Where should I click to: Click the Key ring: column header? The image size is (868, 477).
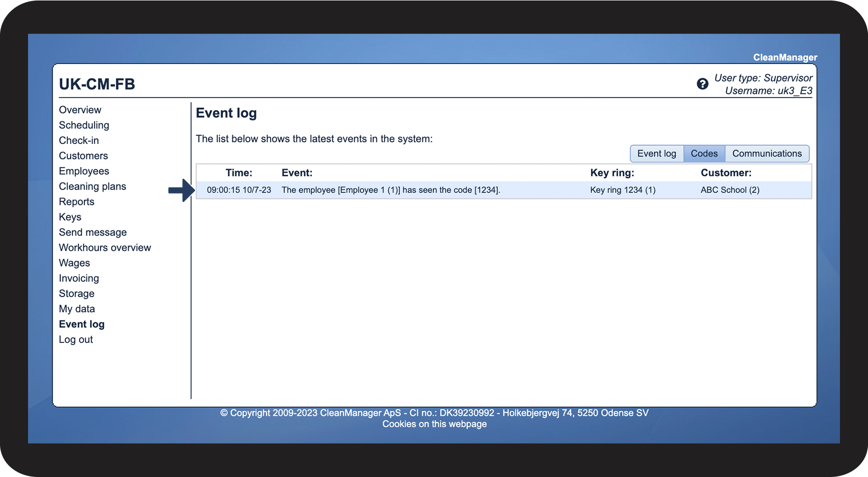pos(612,173)
